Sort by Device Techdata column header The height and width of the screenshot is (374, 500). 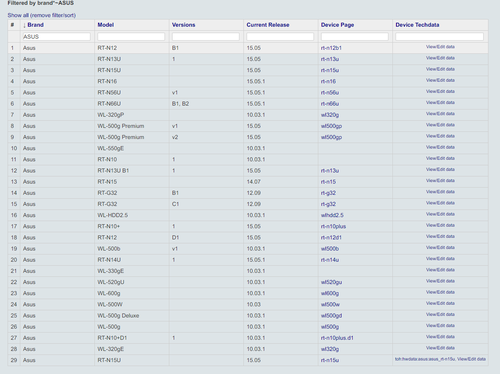[417, 25]
